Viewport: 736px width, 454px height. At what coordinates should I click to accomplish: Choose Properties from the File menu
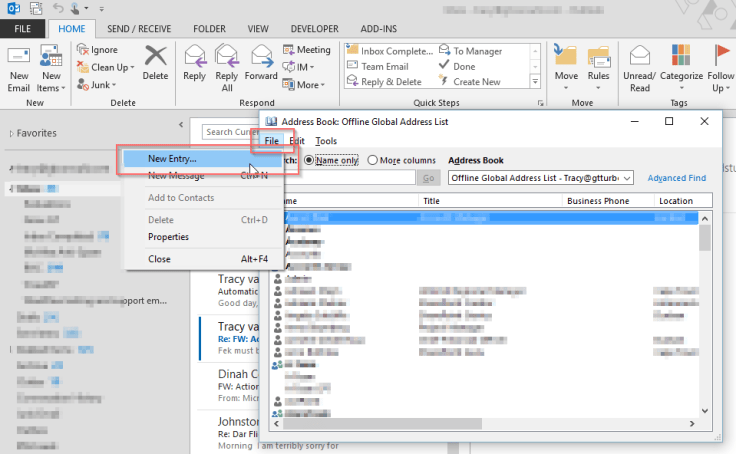(x=203, y=237)
